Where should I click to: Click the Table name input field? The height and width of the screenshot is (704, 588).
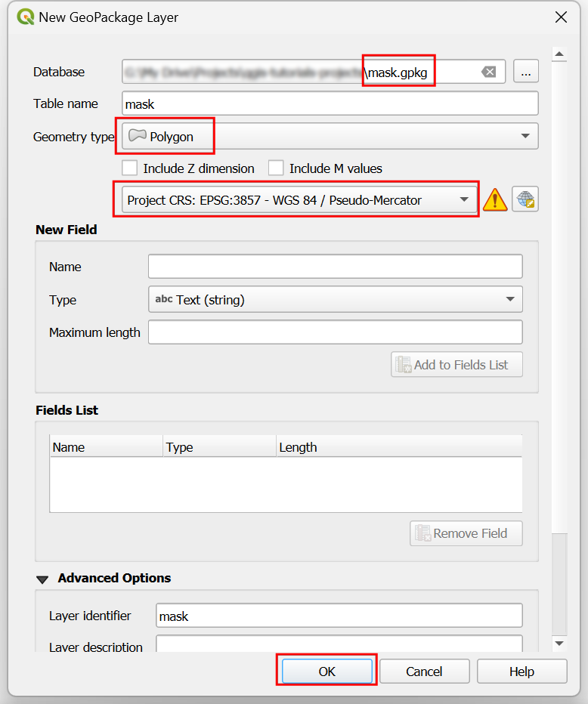(330, 104)
